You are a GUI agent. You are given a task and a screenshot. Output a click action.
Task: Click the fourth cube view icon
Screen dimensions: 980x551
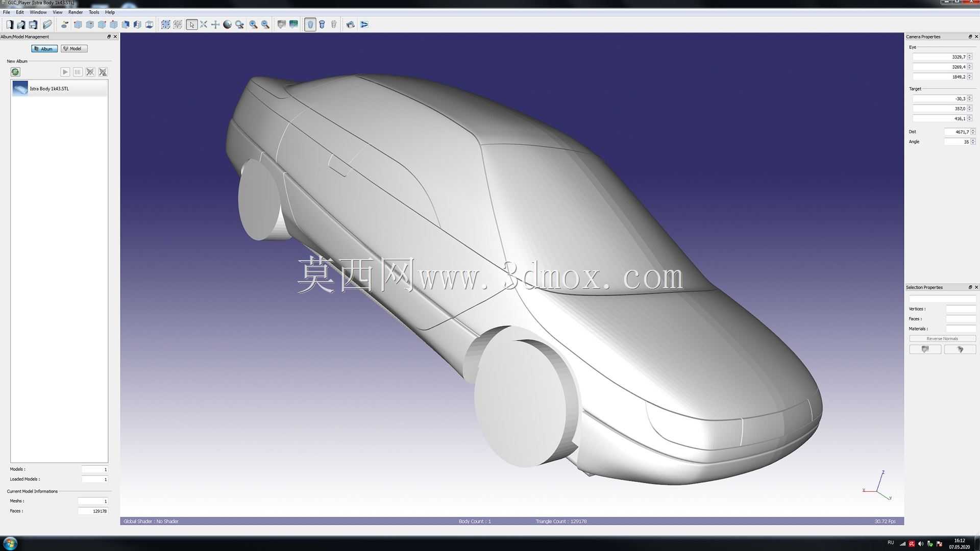point(113,24)
